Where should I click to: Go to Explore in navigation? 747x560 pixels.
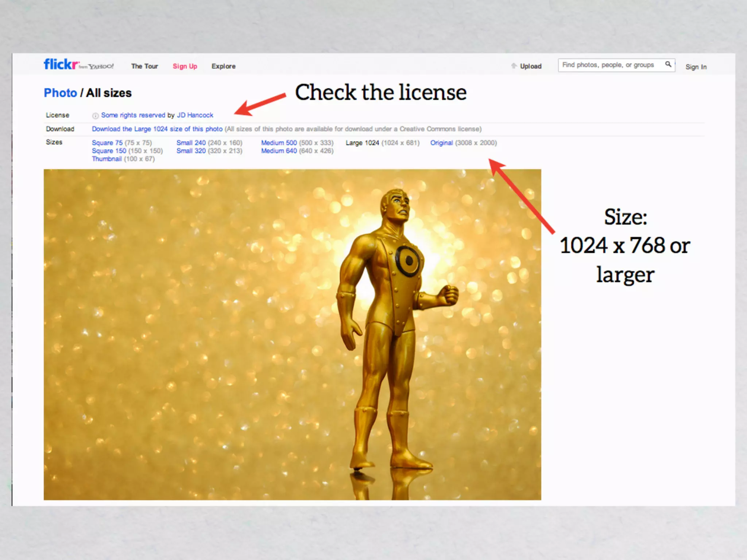click(x=223, y=66)
